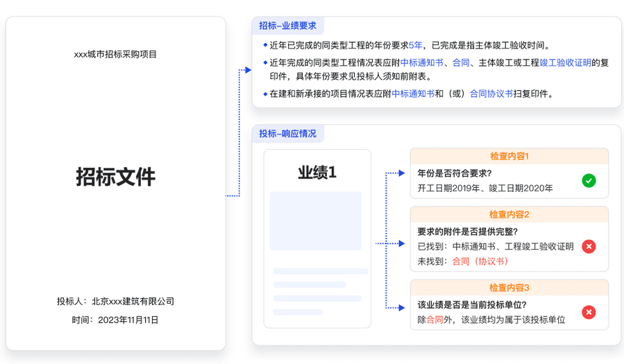Click the 业绩1 card title
The height and width of the screenshot is (364, 624).
pos(317,173)
